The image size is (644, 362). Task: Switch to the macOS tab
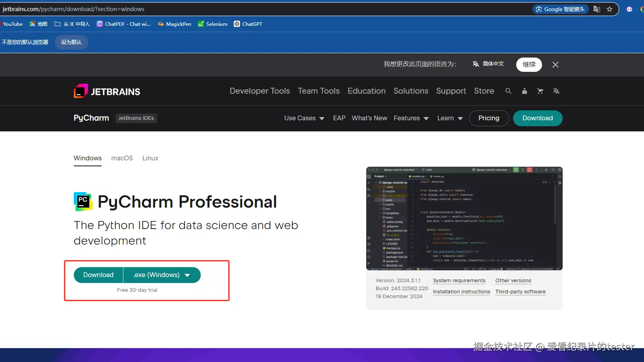tap(122, 158)
